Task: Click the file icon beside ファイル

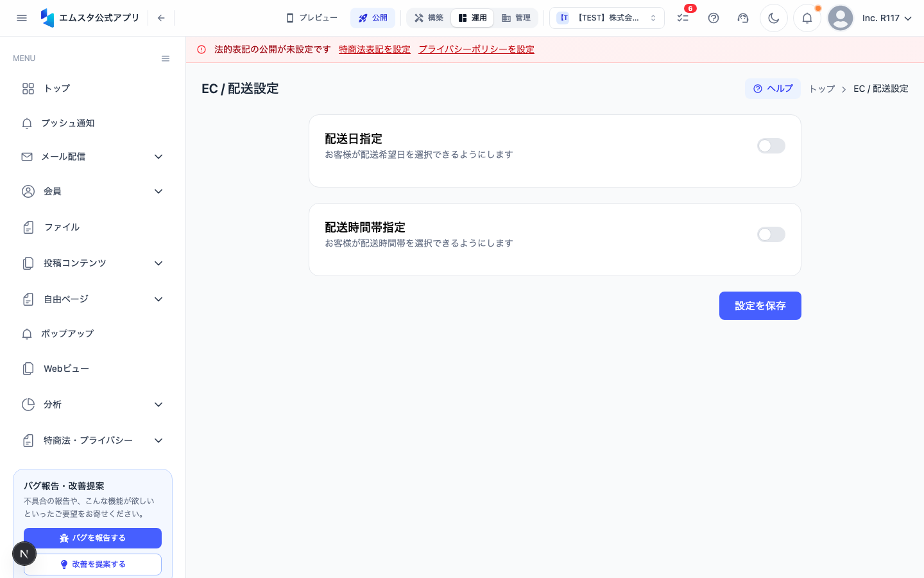Action: point(28,227)
